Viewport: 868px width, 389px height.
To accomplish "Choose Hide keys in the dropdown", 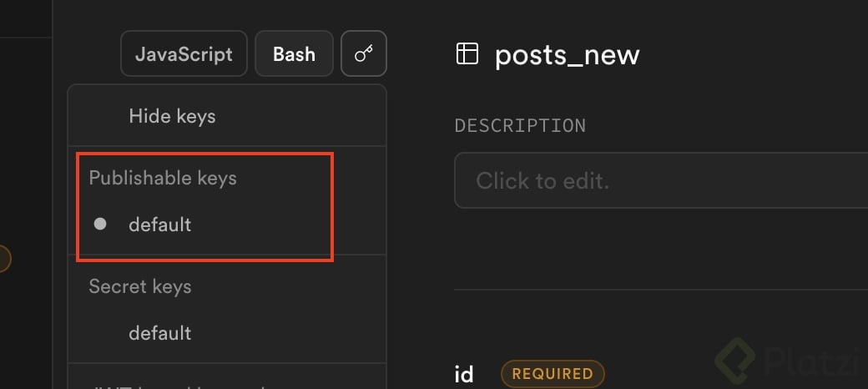I will pyautogui.click(x=172, y=116).
